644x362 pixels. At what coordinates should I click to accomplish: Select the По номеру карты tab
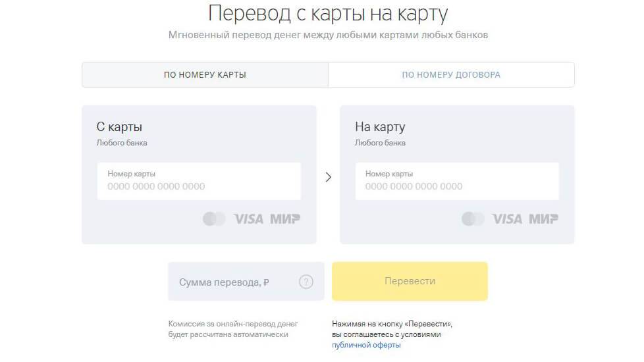coord(205,75)
